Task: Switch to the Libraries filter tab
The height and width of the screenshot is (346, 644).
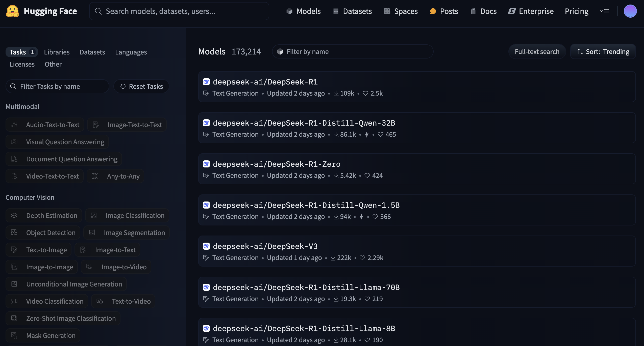Action: pyautogui.click(x=57, y=52)
